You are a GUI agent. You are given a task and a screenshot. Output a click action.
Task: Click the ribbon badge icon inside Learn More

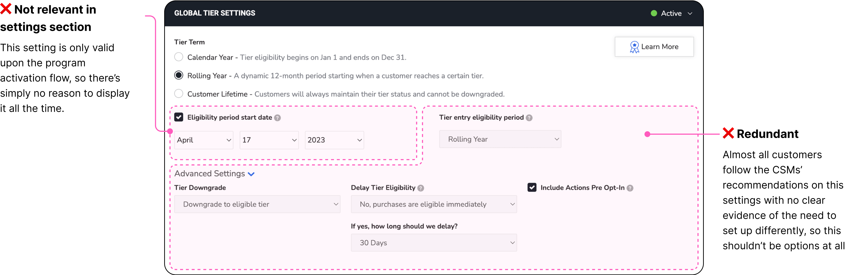635,47
